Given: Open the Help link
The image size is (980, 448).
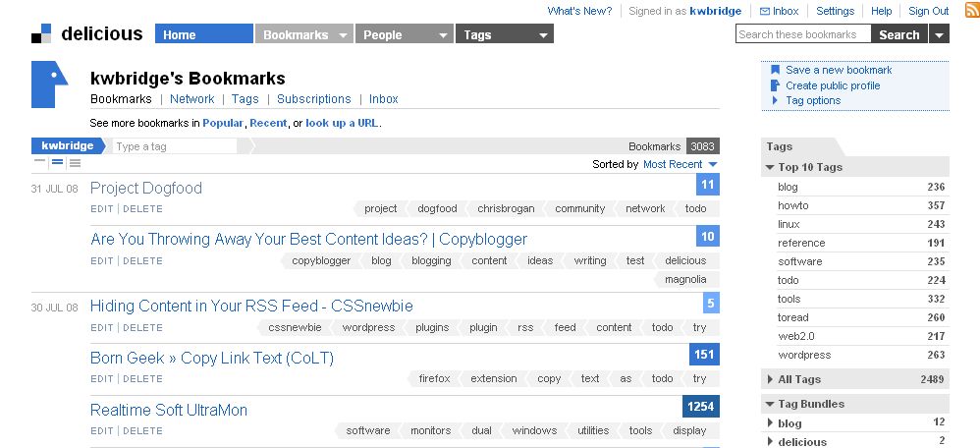Looking at the screenshot, I should [x=881, y=11].
